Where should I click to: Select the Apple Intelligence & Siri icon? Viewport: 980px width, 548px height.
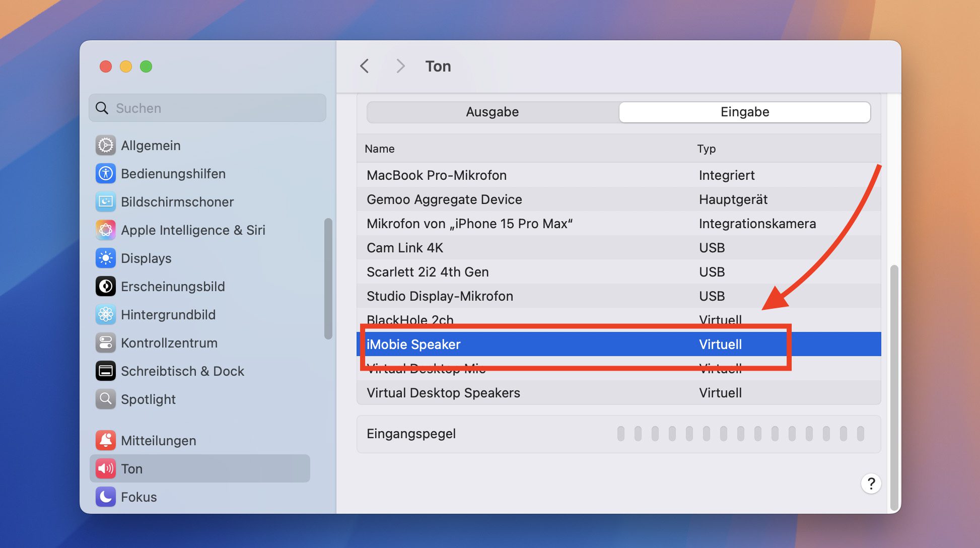click(x=106, y=230)
